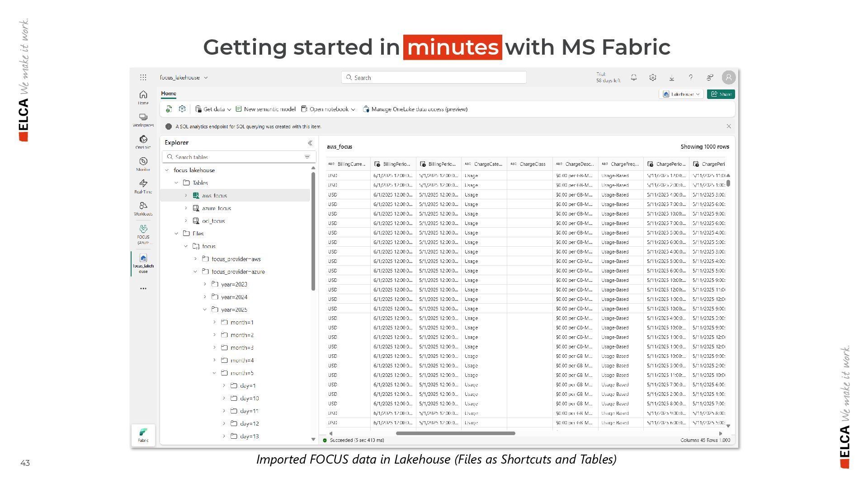868x488 pixels.
Task: Open the OneLake icon in sidebar
Action: click(143, 141)
